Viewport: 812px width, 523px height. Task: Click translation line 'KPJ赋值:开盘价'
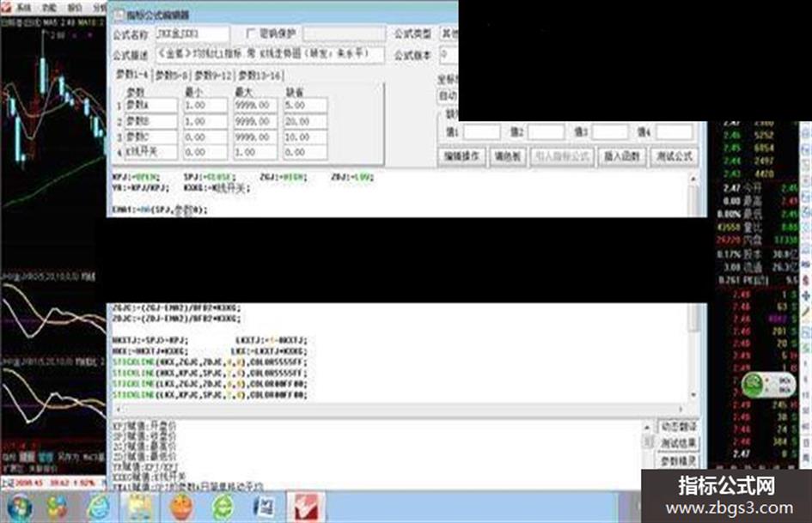(144, 426)
